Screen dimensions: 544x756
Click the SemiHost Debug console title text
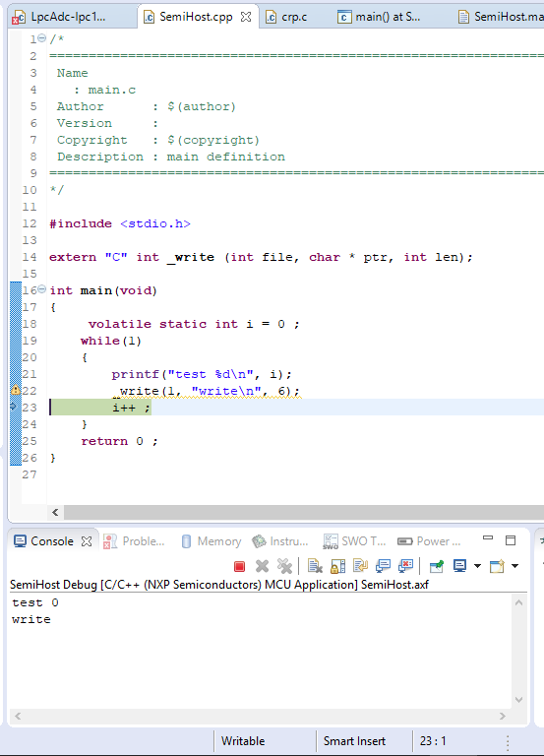pos(219,585)
